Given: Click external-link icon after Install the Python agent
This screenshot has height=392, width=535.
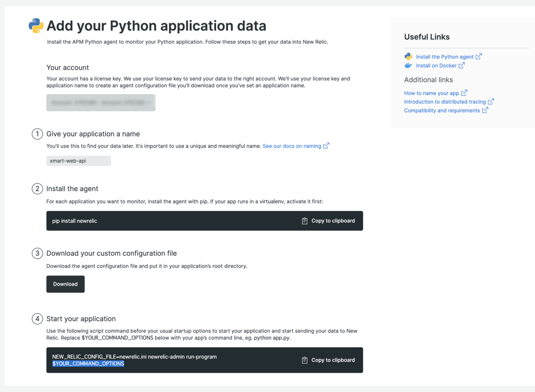Looking at the screenshot, I should (x=479, y=57).
